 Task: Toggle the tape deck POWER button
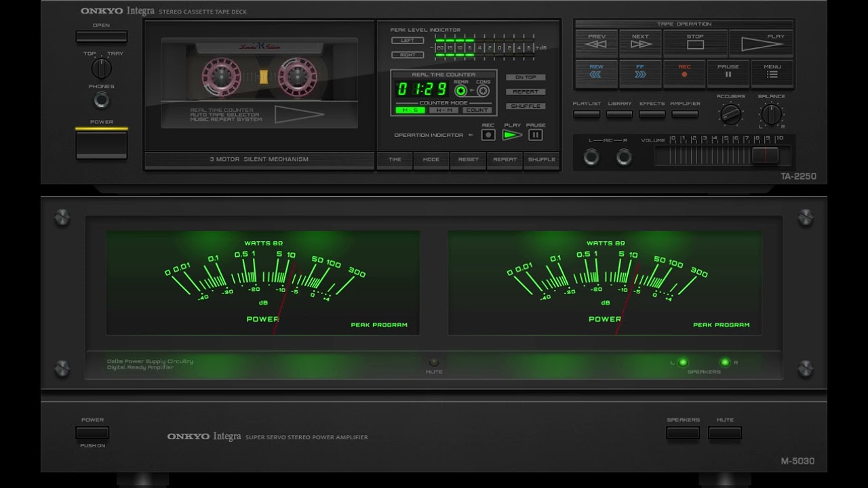(101, 144)
